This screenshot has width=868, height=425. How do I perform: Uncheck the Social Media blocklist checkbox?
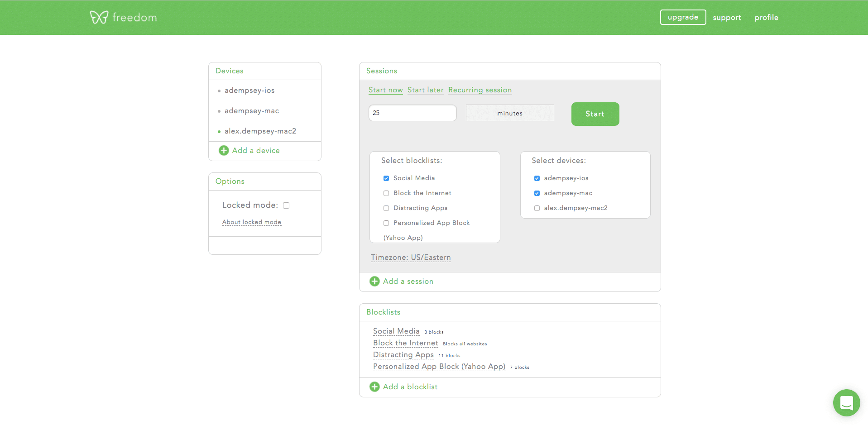click(x=386, y=178)
